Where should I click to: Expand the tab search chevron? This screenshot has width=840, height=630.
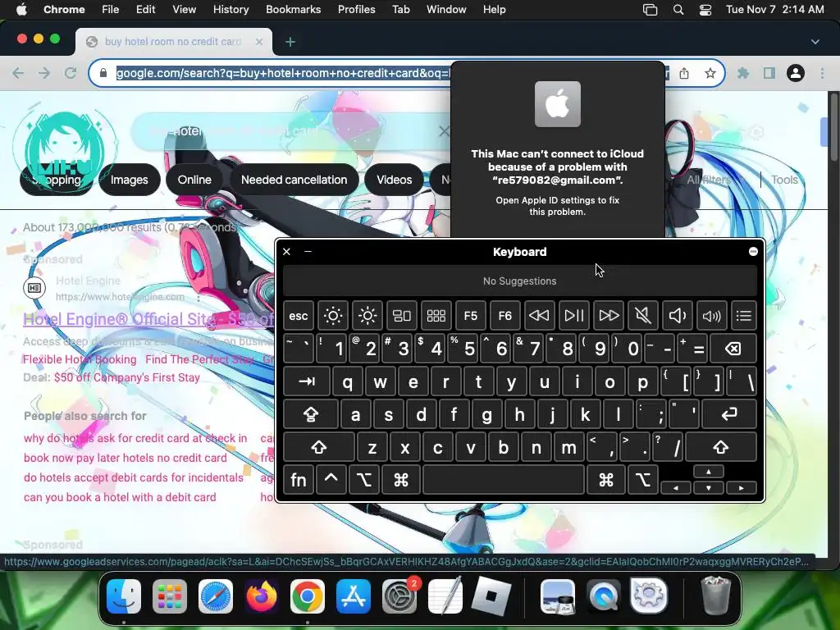[x=815, y=42]
